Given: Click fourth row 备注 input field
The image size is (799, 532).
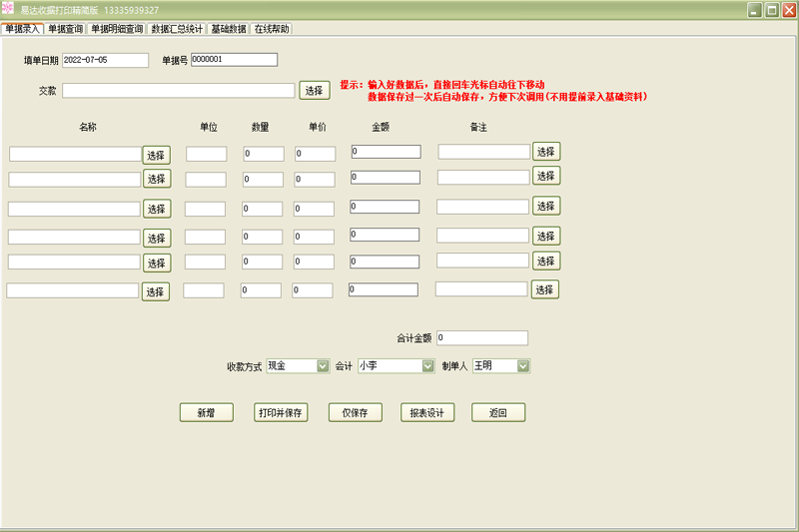Looking at the screenshot, I should (x=482, y=236).
